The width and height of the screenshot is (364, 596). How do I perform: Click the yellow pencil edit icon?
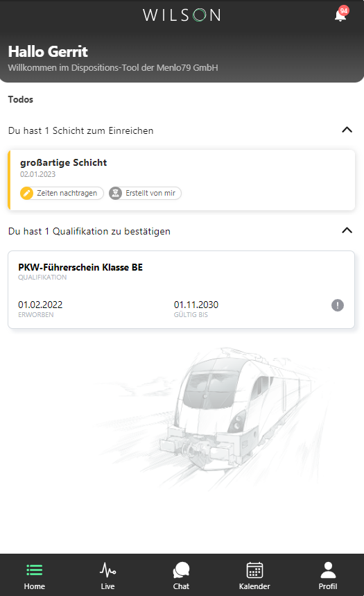[x=26, y=193]
